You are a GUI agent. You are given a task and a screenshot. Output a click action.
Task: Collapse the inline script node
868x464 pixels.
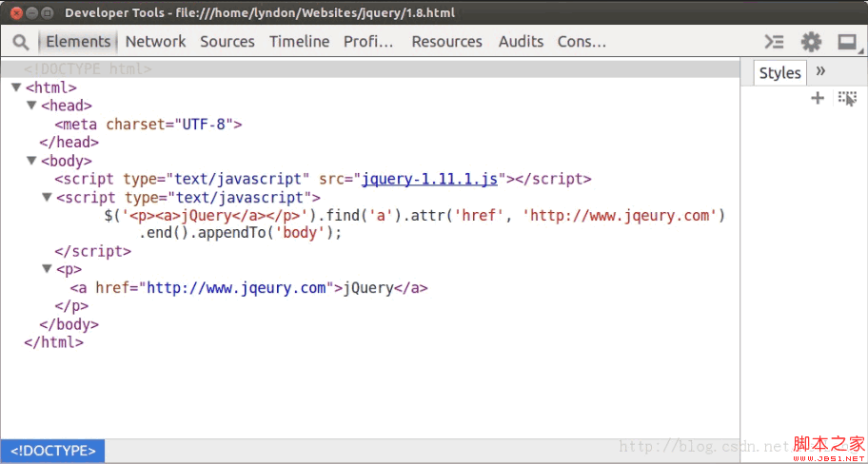tap(47, 198)
